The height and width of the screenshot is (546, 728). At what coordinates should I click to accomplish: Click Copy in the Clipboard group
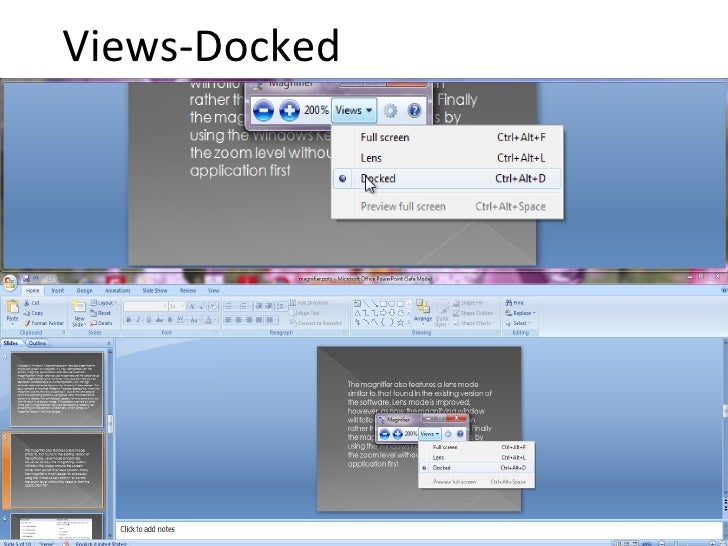click(34, 313)
